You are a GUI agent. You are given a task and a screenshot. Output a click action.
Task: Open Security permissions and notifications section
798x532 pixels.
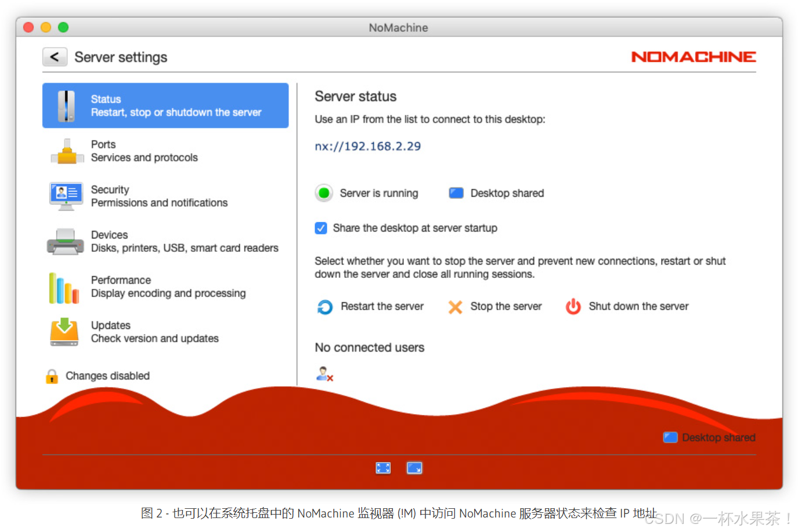[165, 196]
